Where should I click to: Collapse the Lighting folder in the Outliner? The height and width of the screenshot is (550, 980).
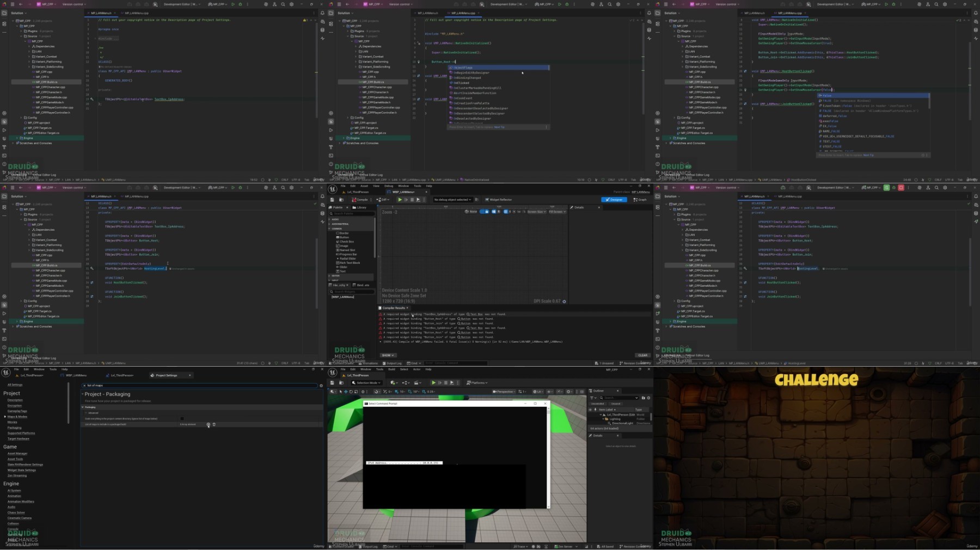click(604, 419)
